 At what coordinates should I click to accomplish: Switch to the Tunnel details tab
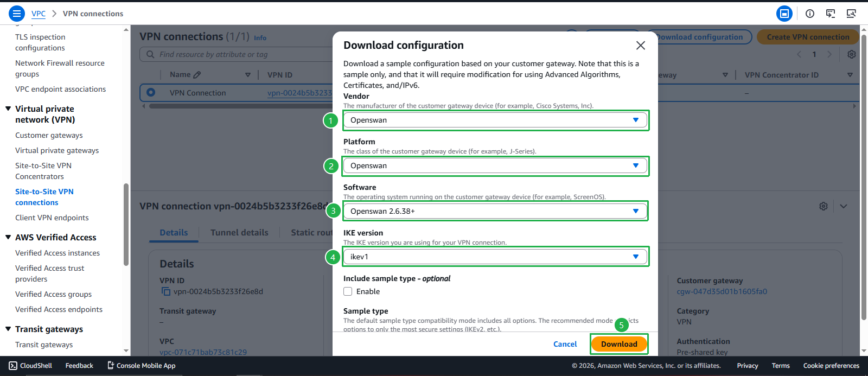[x=239, y=232]
